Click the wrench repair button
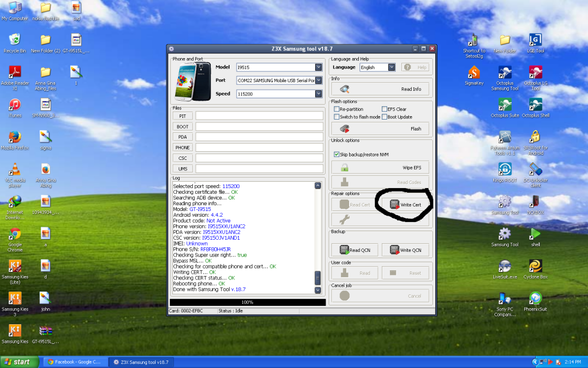 [x=380, y=219]
